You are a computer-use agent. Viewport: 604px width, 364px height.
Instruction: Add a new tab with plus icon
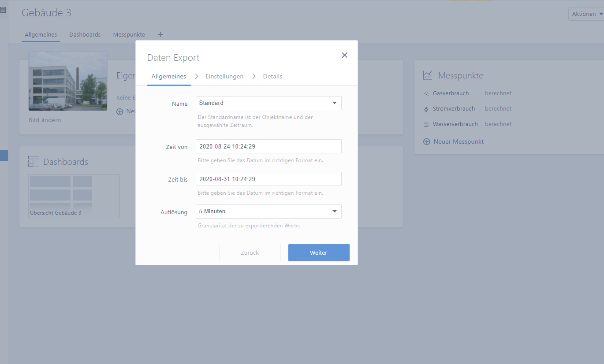160,34
